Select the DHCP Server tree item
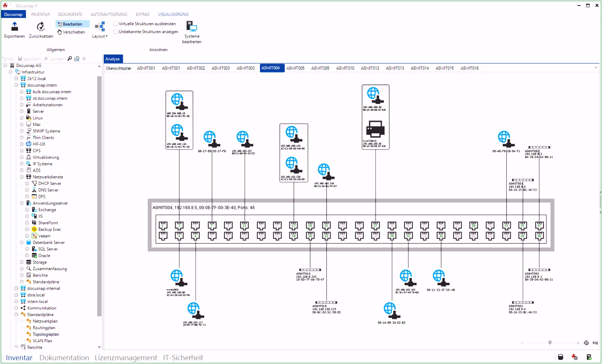602x364 pixels. pos(50,183)
